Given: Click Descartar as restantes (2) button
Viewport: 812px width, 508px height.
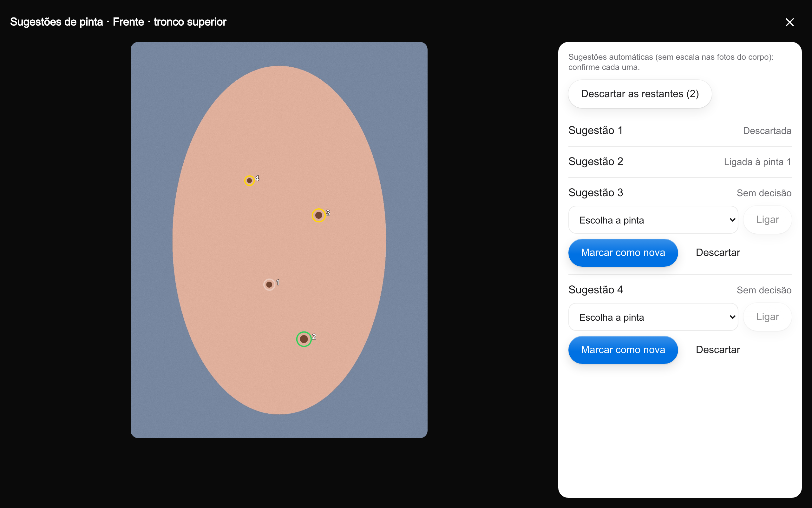Looking at the screenshot, I should 640,94.
